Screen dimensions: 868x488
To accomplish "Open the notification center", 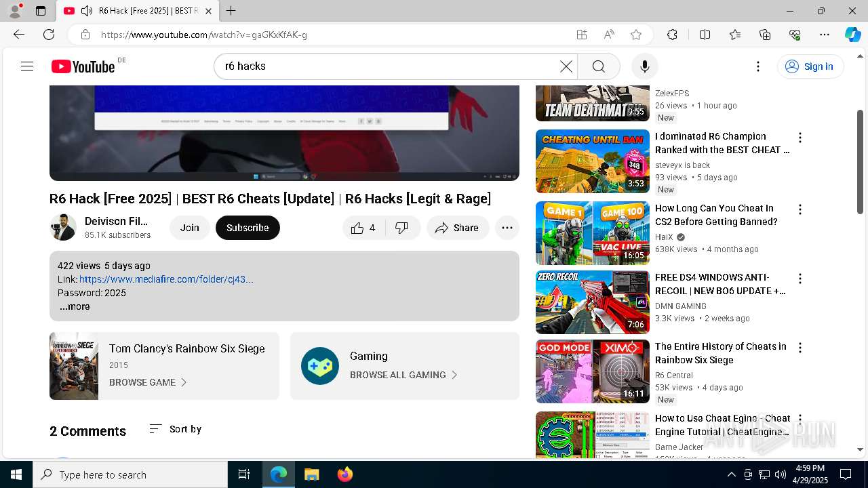I will (846, 474).
